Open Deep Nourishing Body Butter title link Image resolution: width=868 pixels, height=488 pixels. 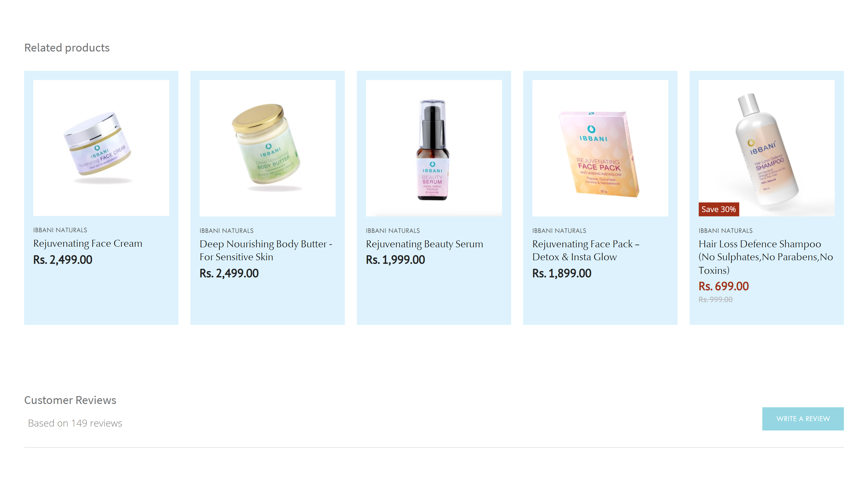266,250
